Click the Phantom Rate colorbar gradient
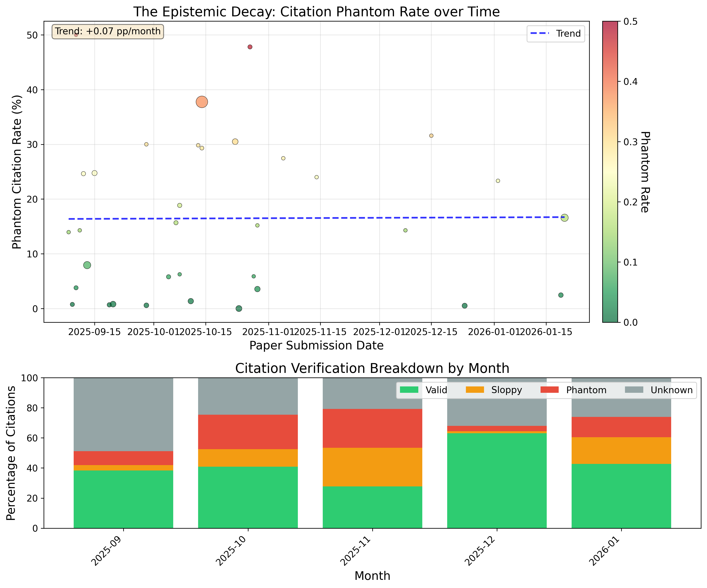The width and height of the screenshot is (707, 588). tap(610, 172)
